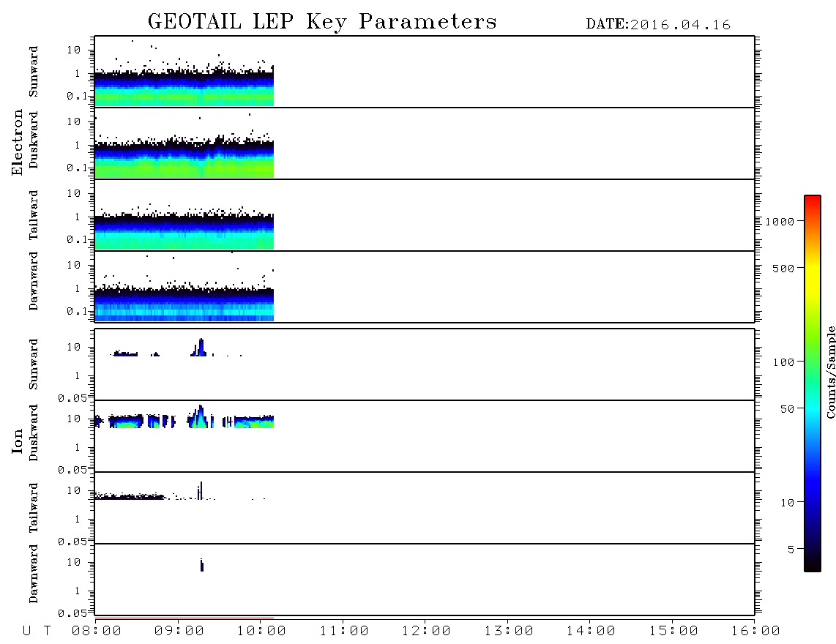
Task: Click the Ion Tailward data band near 08:30
Action: coord(129,496)
